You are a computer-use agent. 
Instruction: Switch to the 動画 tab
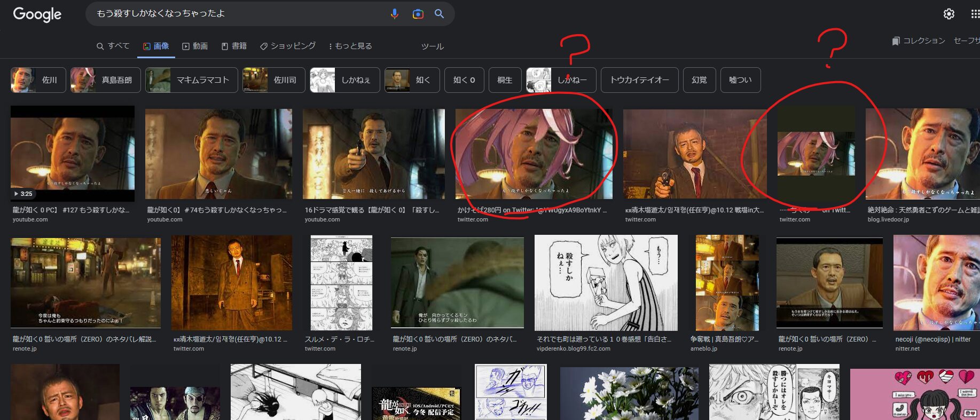[195, 46]
